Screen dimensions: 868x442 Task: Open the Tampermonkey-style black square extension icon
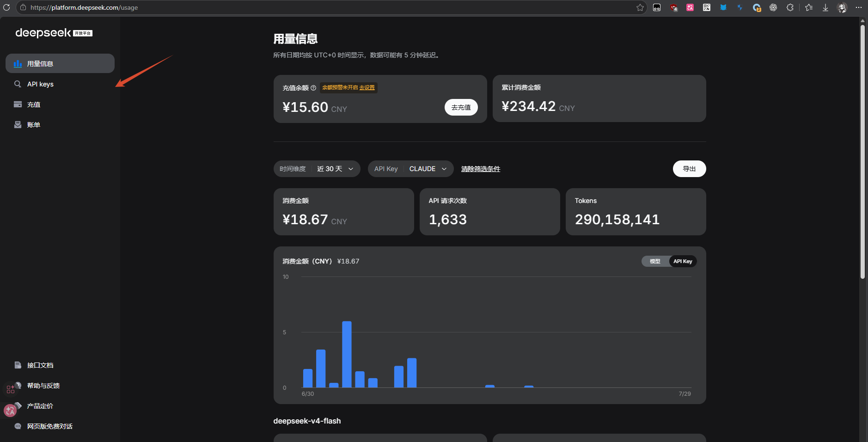tap(657, 7)
